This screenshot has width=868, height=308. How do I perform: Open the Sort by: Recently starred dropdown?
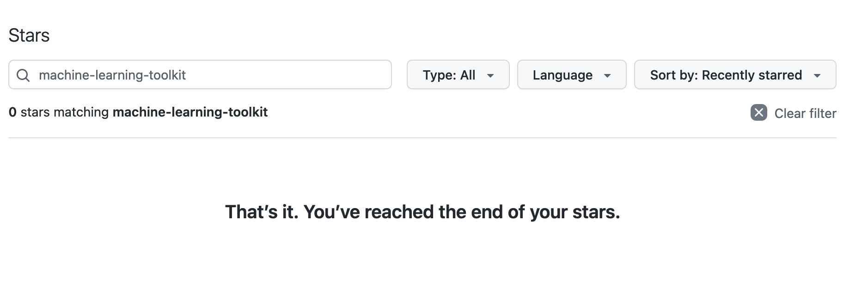pos(734,74)
